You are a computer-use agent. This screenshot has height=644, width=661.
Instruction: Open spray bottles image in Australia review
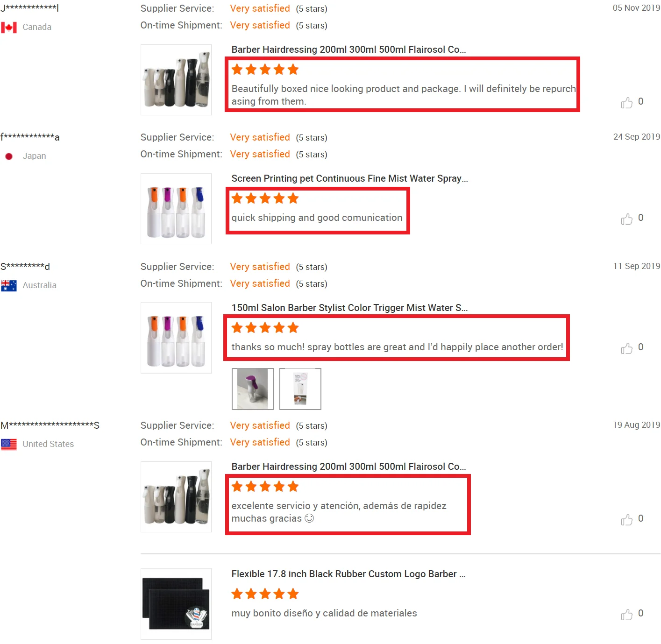pos(176,338)
